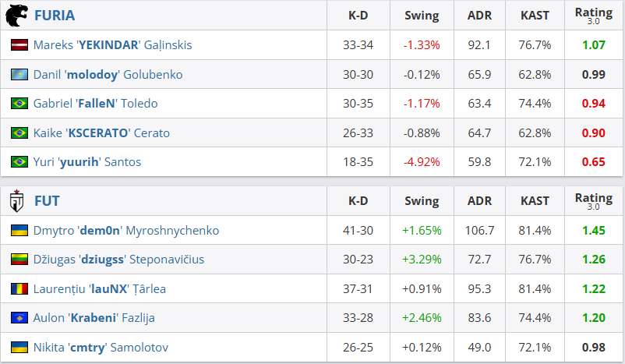This screenshot has height=364, width=625.
Task: Click the FUT team shield logo
Action: [16, 201]
